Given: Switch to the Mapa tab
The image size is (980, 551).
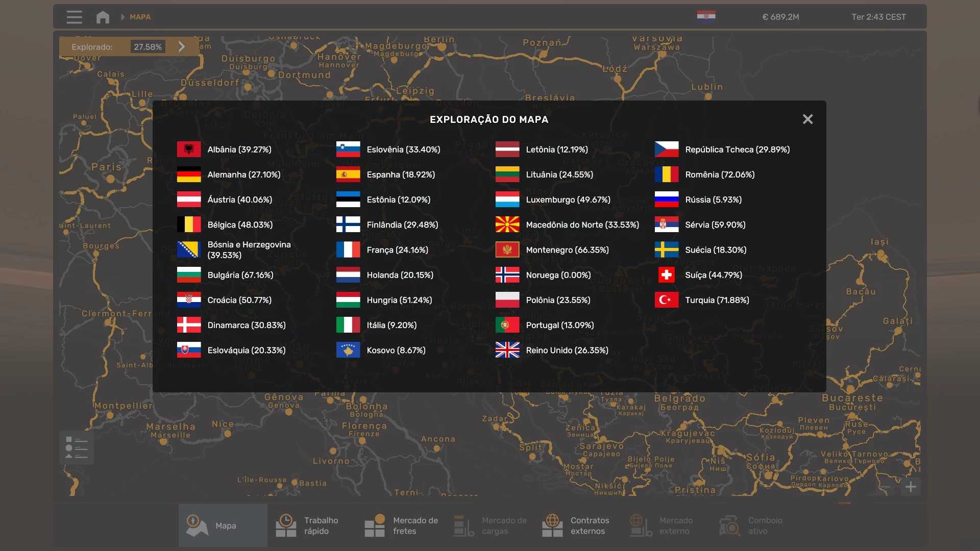Looking at the screenshot, I should (x=223, y=525).
